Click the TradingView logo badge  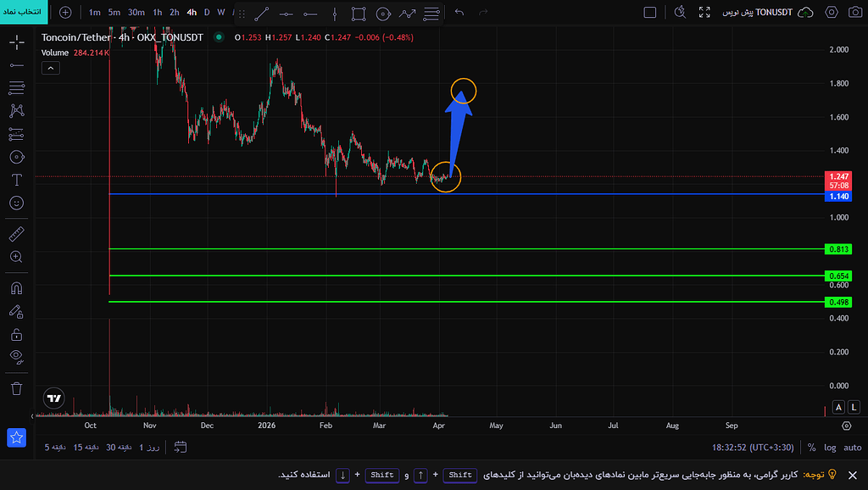[53, 398]
